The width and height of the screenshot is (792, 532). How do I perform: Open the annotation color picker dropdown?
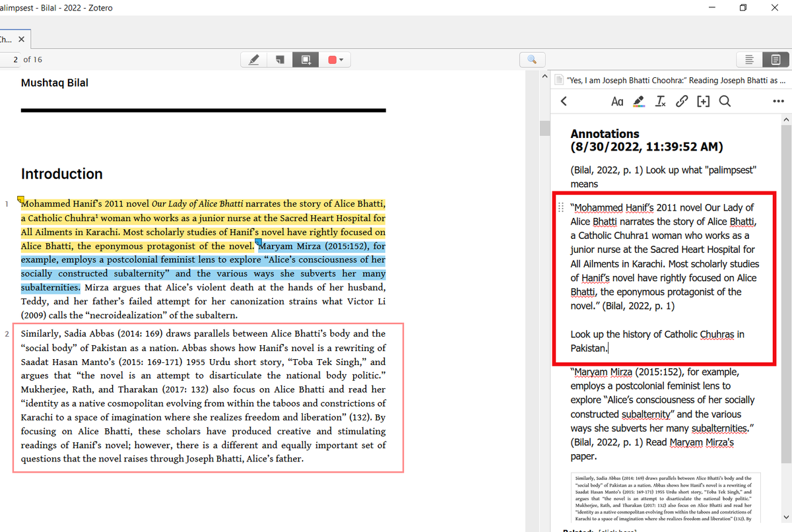pyautogui.click(x=337, y=59)
